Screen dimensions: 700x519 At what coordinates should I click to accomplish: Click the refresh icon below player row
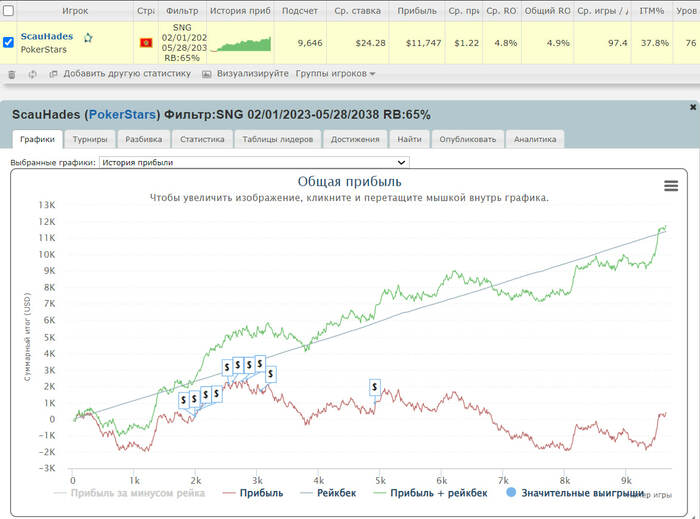click(x=32, y=74)
